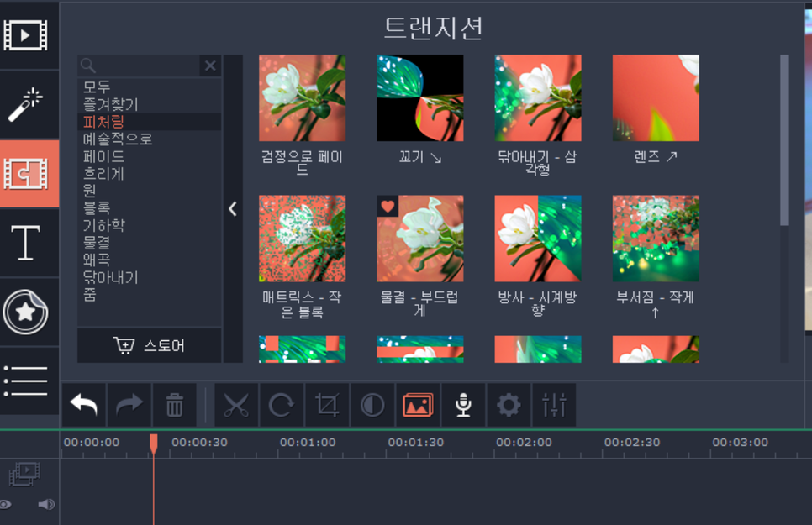Image resolution: width=812 pixels, height=525 pixels.
Task: Choose the 렌즈 ↗ transition thumbnail
Action: pos(656,98)
